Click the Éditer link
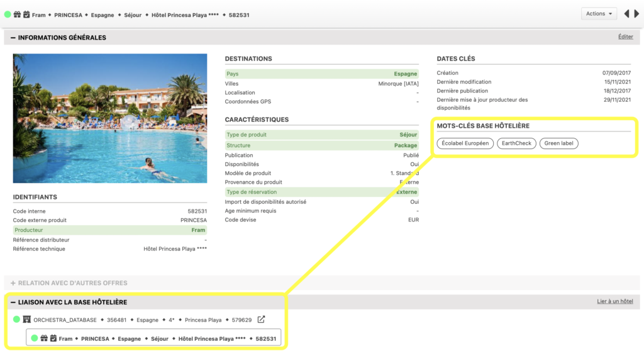This screenshot has height=351, width=644. 625,37
